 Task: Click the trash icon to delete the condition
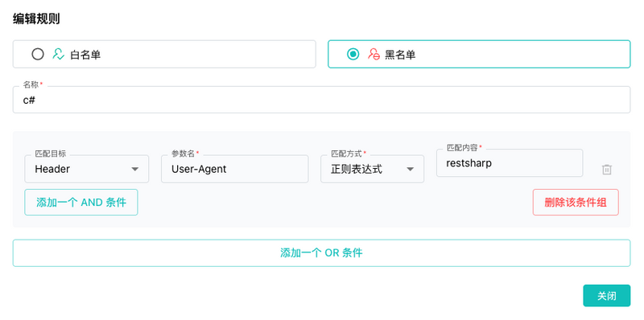point(607,170)
